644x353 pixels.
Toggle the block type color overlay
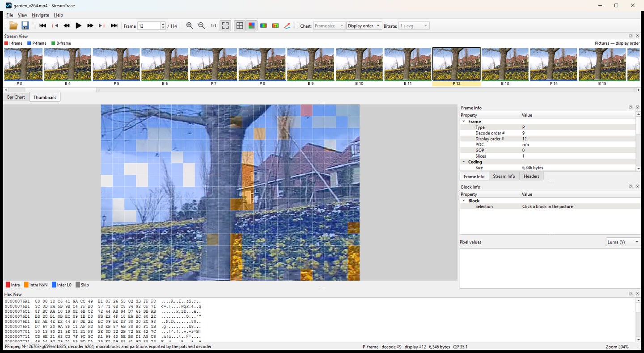click(252, 26)
